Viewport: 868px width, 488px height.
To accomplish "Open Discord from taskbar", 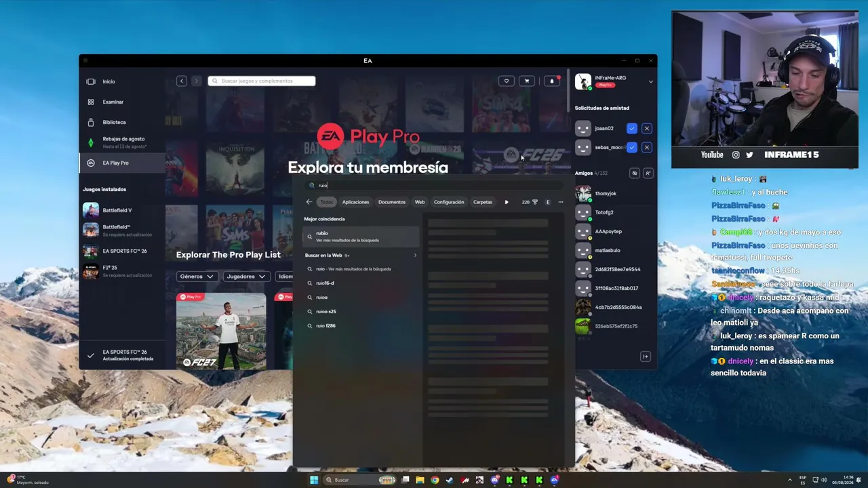I will click(494, 480).
